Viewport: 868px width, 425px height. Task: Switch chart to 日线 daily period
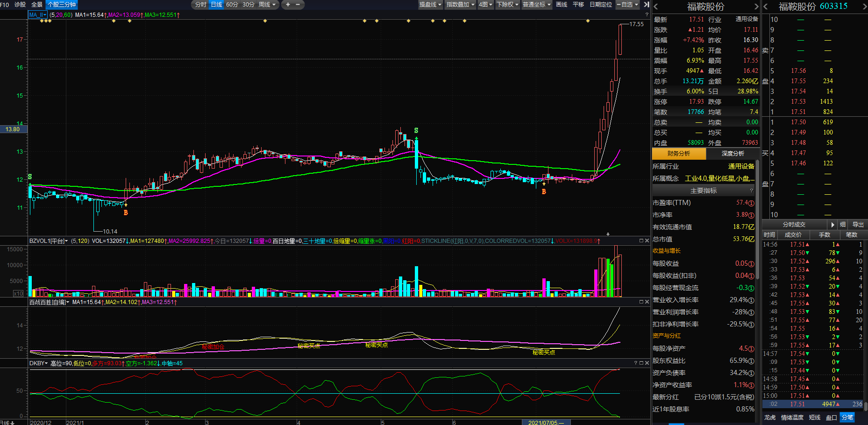[x=216, y=5]
